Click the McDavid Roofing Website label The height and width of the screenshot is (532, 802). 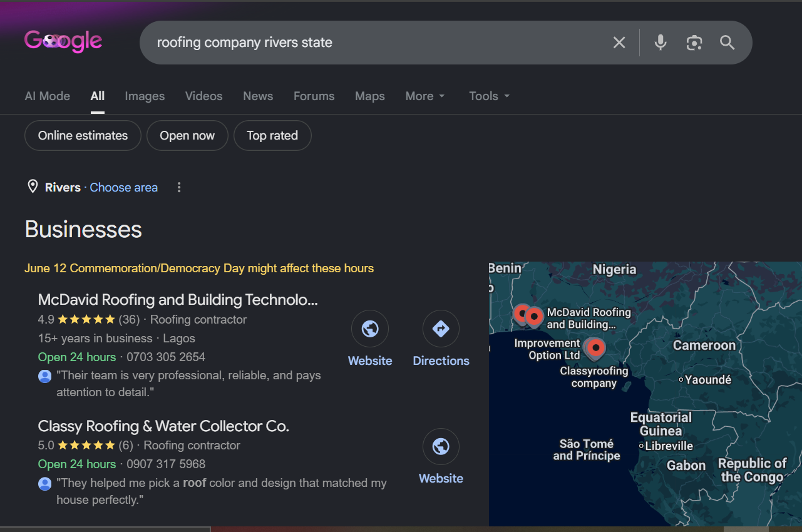click(x=370, y=361)
